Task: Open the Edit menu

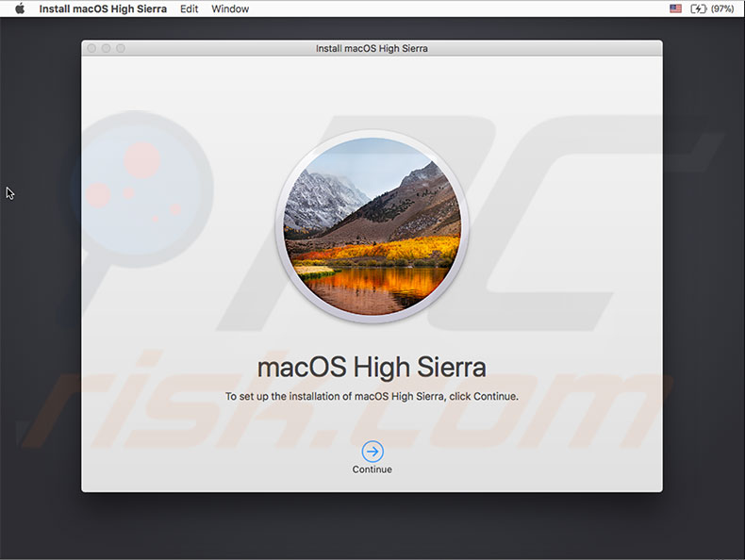Action: [190, 8]
